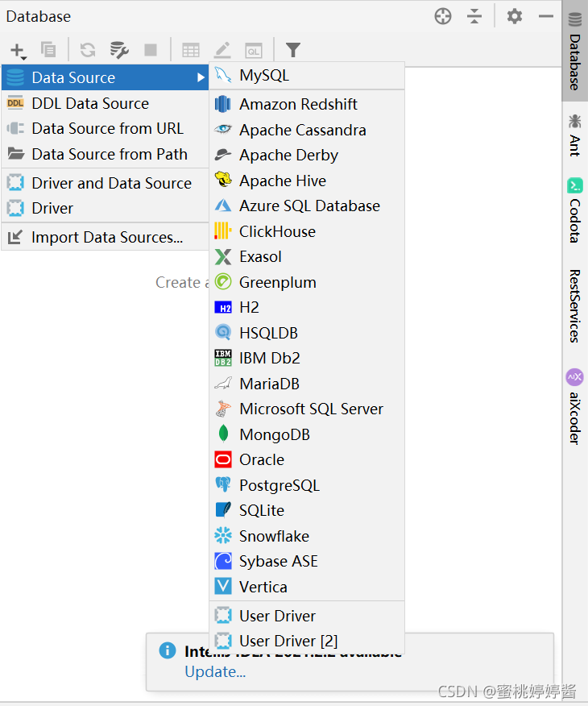Image resolution: width=588 pixels, height=706 pixels.
Task: Open the Database side tab
Action: coord(574,52)
